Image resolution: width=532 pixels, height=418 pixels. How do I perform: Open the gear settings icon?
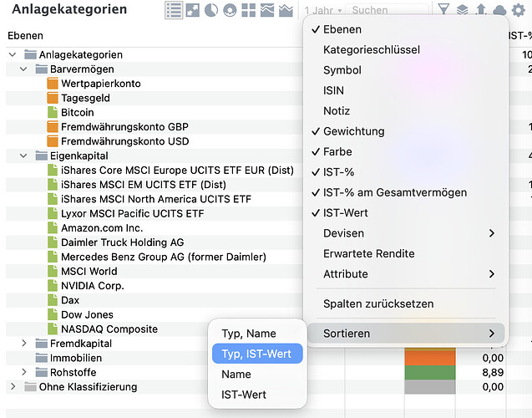(x=519, y=10)
